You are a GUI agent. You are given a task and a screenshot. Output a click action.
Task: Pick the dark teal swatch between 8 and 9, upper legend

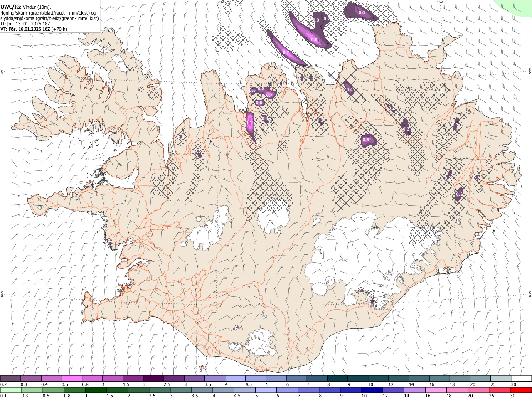click(337, 379)
